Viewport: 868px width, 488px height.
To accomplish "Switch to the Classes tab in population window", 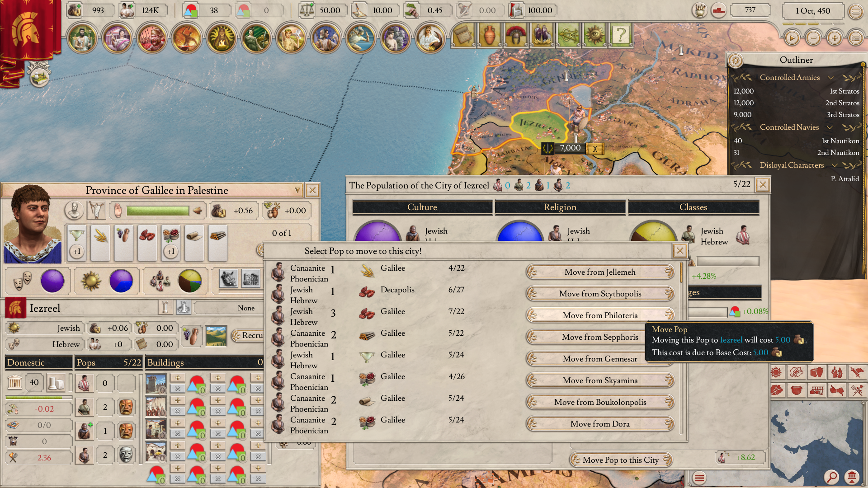I will pyautogui.click(x=693, y=207).
